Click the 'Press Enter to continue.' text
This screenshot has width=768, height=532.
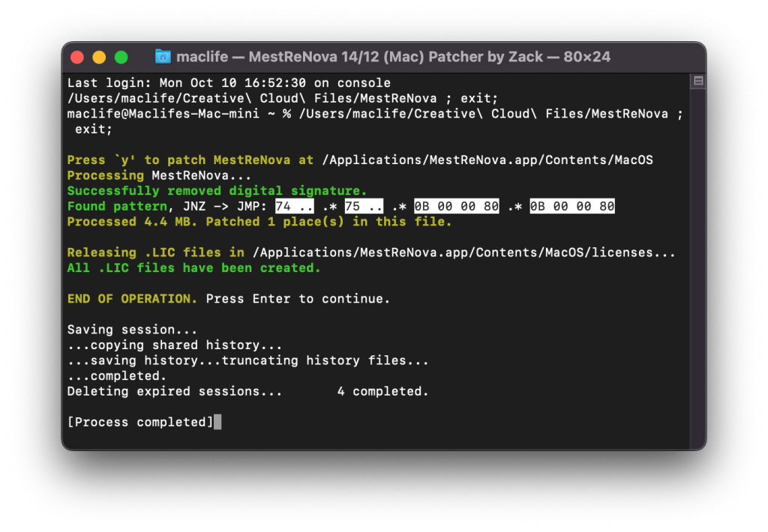298,299
